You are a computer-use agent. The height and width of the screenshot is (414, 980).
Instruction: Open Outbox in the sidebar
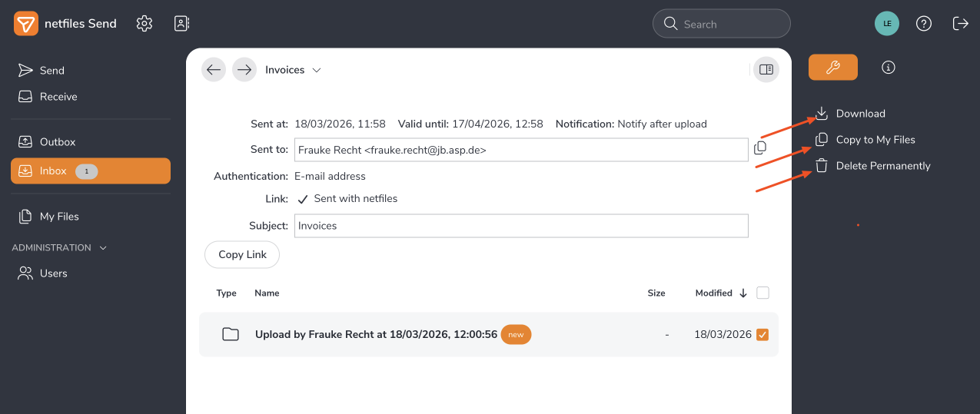57,142
